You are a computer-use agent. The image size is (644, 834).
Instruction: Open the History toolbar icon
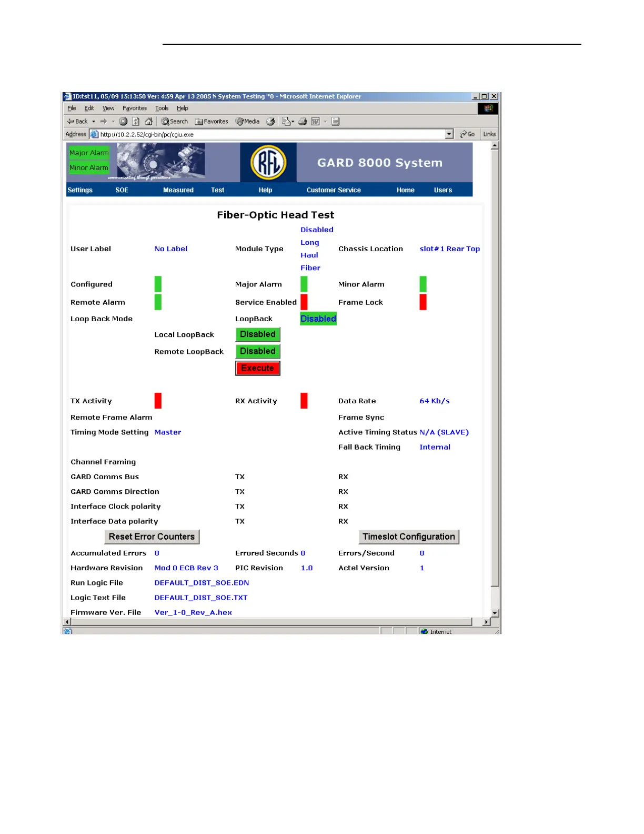(x=270, y=121)
